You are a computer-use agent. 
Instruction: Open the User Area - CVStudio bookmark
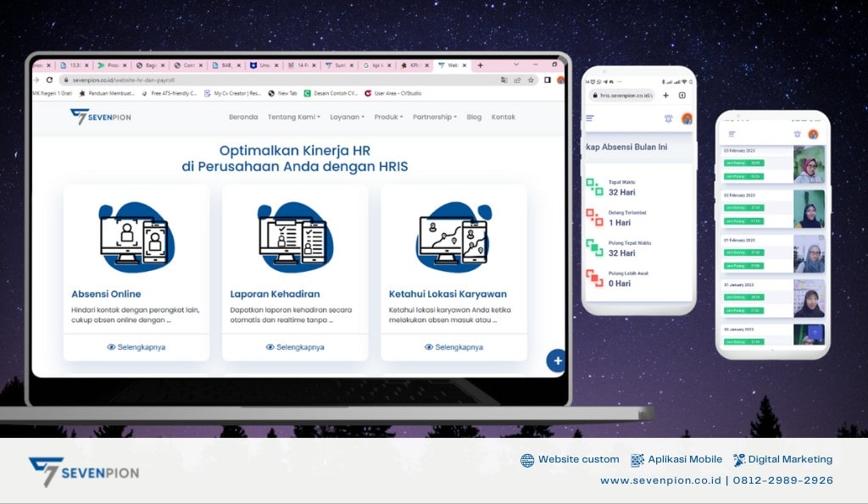pos(393,93)
